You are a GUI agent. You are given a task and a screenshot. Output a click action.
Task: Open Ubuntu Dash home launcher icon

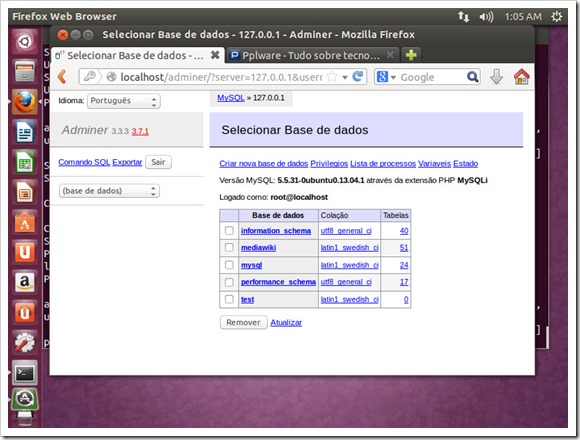coord(25,41)
